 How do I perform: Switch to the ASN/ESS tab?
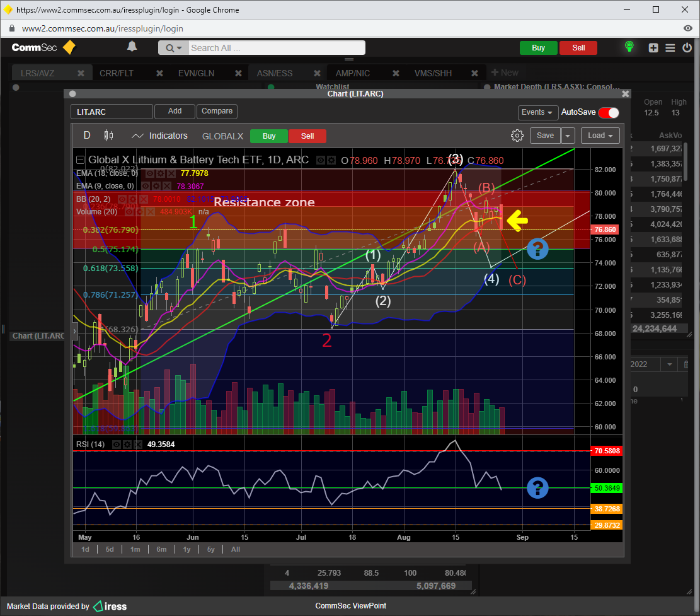click(275, 73)
